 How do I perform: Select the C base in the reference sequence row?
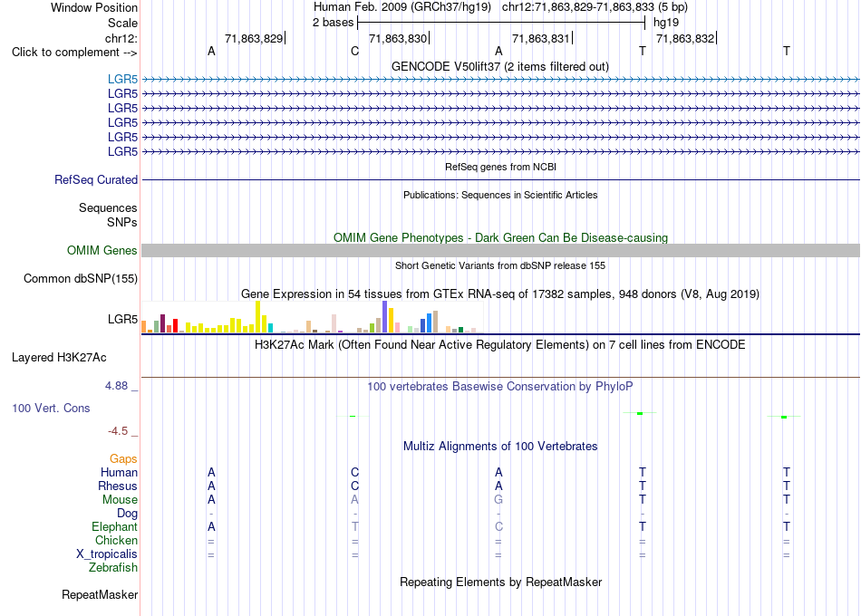coord(354,51)
